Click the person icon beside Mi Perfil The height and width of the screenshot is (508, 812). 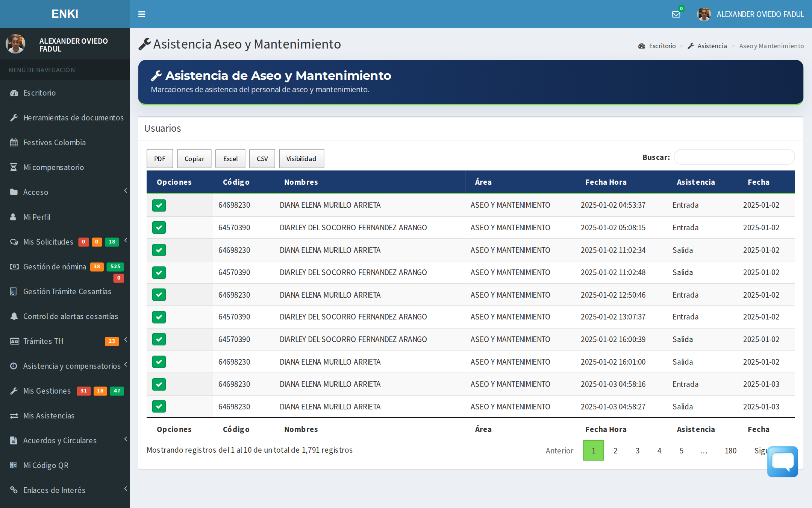[x=13, y=217]
